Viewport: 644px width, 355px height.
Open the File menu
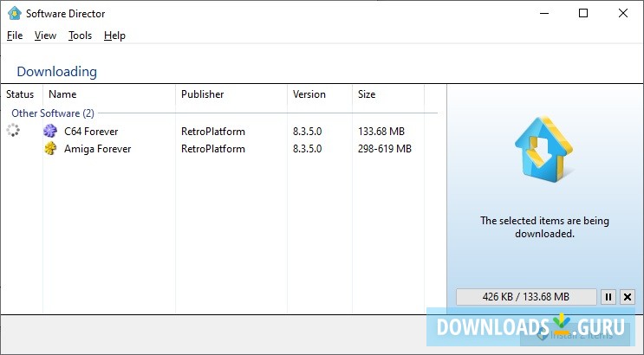click(15, 35)
